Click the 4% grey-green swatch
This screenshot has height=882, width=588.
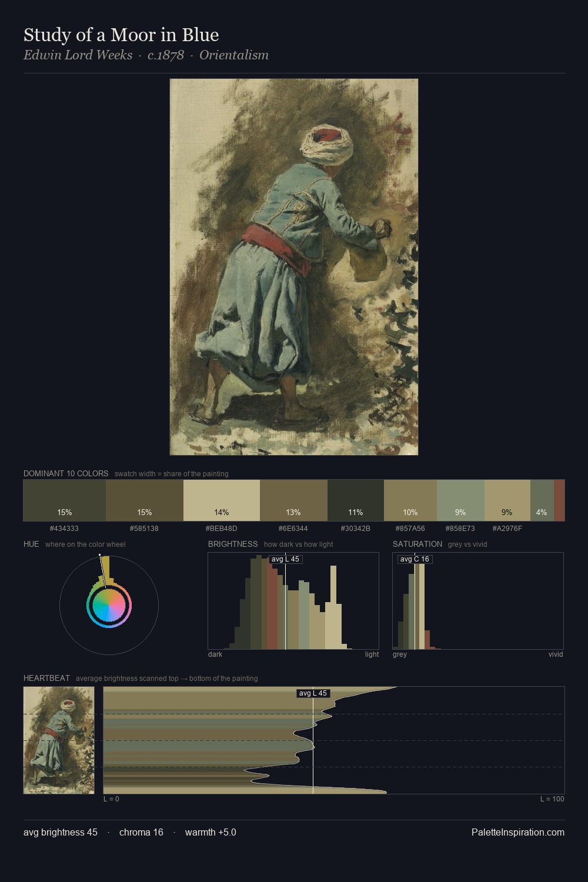pos(542,500)
